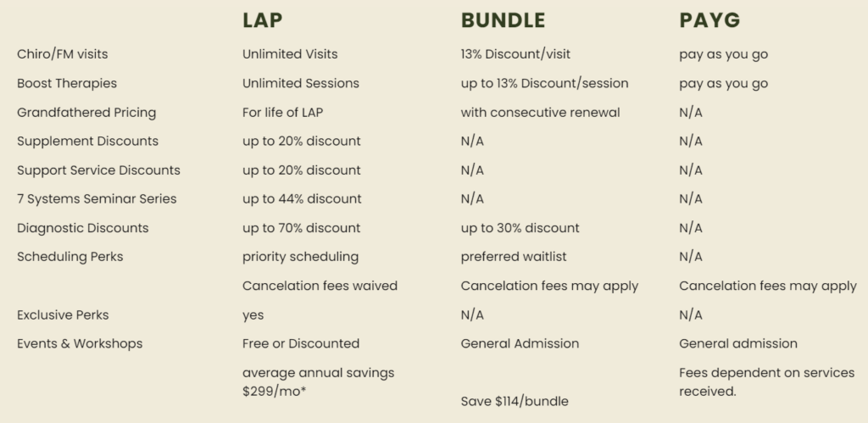Viewport: 868px width, 423px height.
Task: Click the Unlimited Visits text under LAP
Action: click(290, 54)
